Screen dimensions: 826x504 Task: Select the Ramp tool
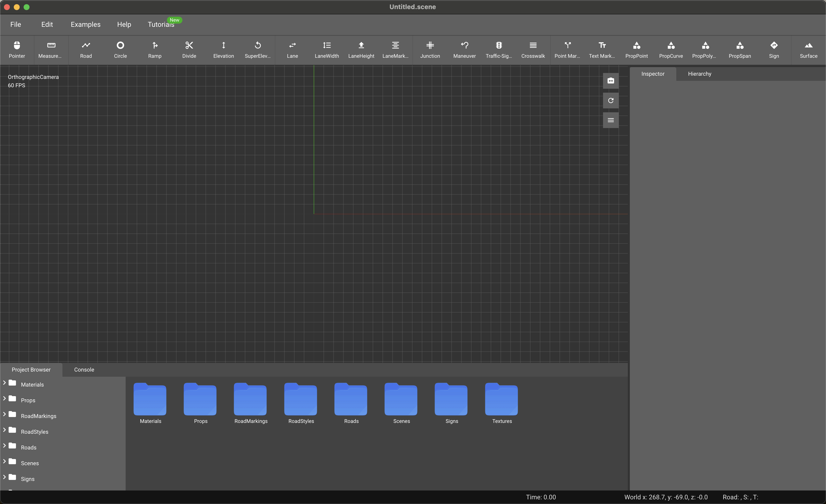point(155,50)
